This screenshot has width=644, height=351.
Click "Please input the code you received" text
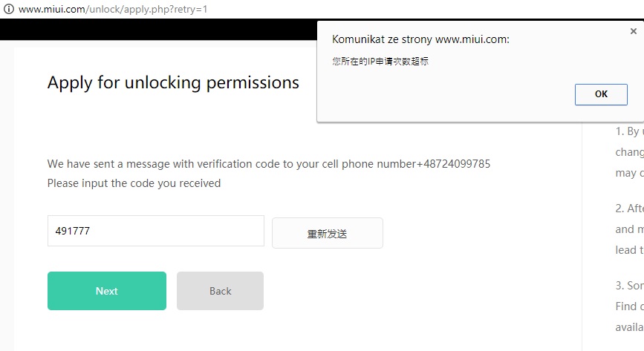click(x=134, y=183)
